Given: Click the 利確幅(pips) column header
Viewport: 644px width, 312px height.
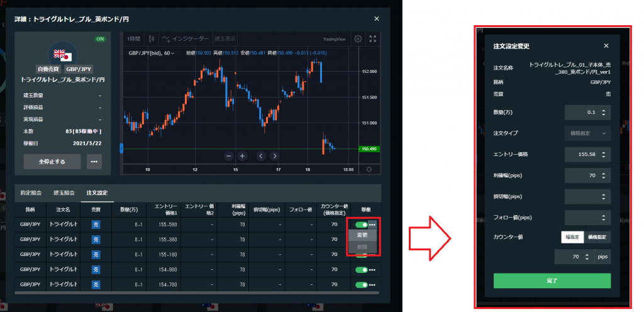Looking at the screenshot, I should pos(233,209).
